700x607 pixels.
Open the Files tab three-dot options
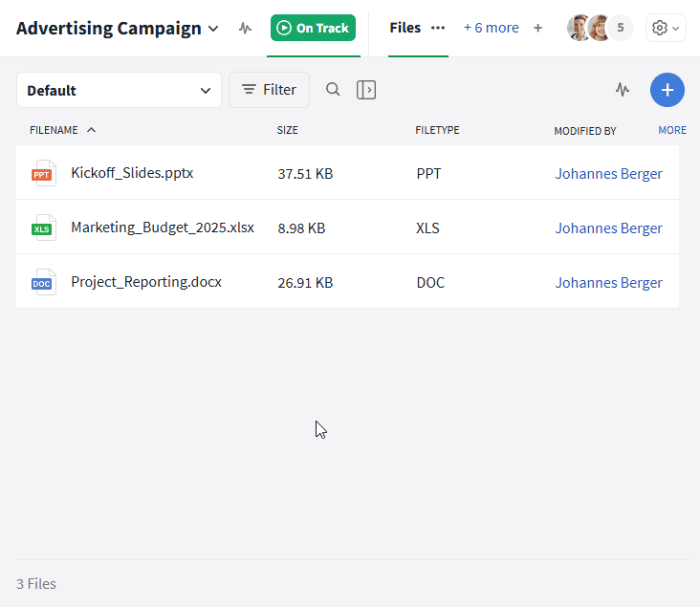[438, 28]
